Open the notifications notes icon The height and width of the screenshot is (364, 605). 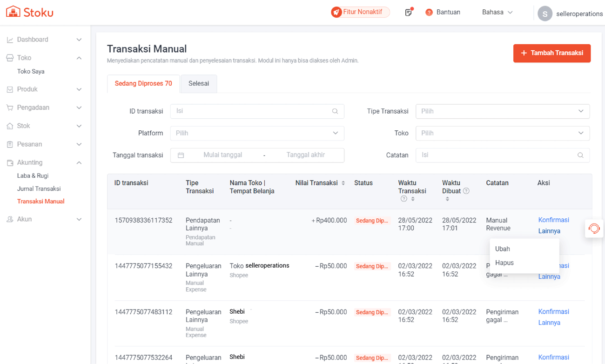click(408, 13)
